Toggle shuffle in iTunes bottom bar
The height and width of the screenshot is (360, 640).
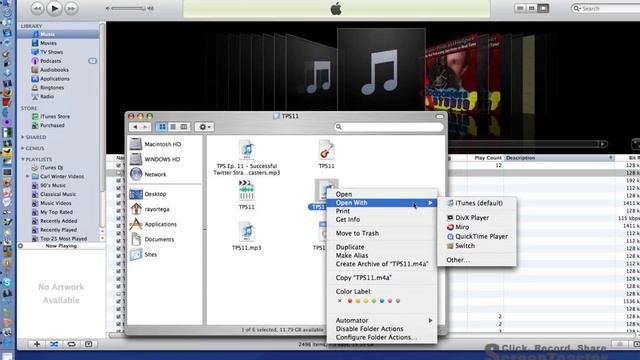54,344
